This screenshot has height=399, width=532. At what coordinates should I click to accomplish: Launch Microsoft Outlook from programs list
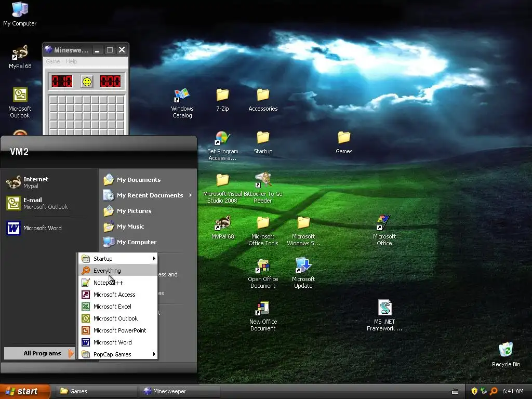[x=118, y=318]
